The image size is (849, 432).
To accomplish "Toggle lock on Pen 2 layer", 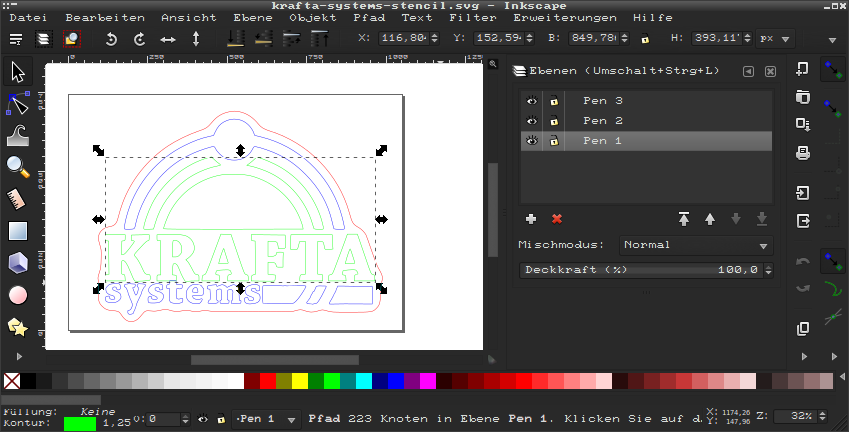I will click(x=554, y=121).
